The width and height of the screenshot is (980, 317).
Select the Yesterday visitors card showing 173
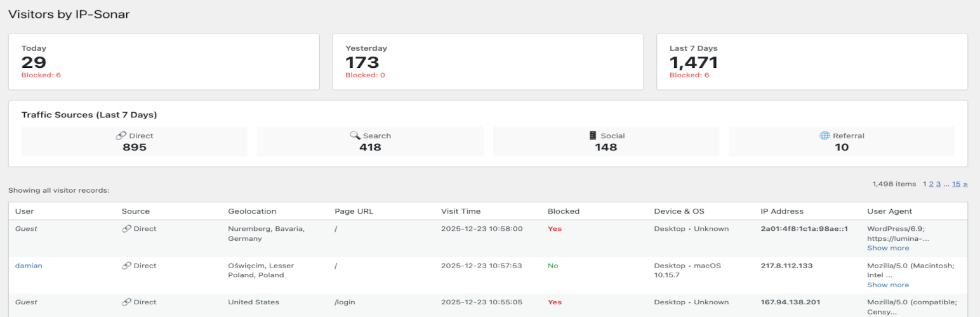tap(488, 61)
